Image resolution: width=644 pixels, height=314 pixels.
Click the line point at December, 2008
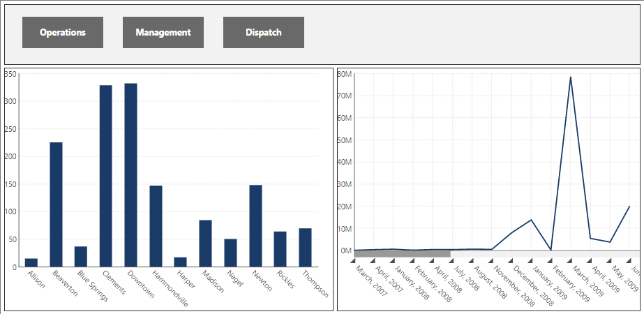click(x=511, y=233)
